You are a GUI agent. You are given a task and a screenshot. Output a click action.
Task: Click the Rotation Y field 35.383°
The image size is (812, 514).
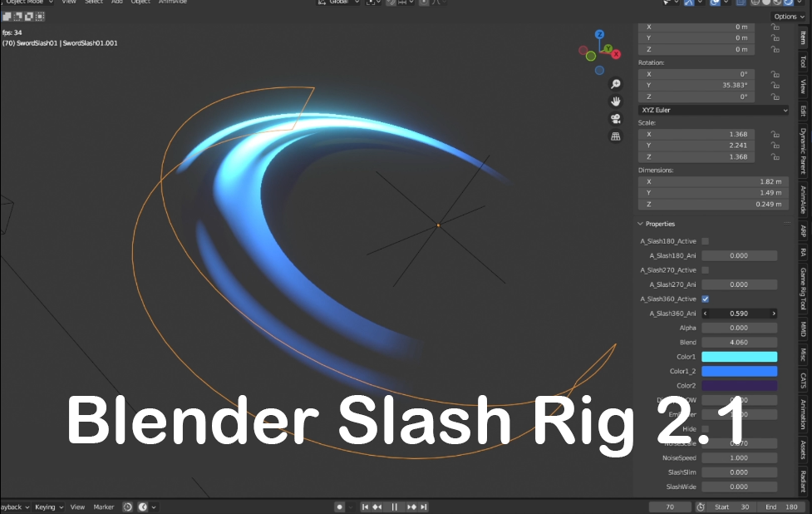(696, 86)
